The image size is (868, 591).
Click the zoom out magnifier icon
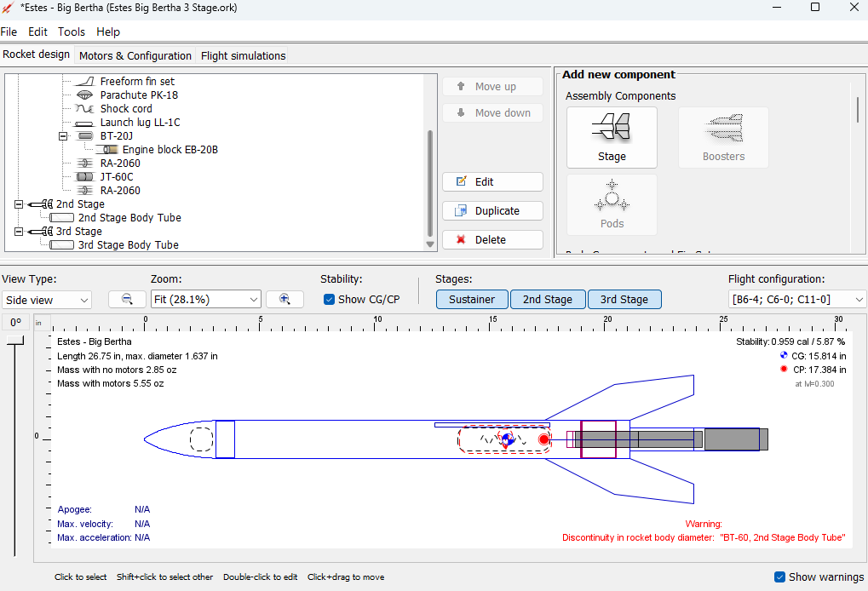point(126,299)
